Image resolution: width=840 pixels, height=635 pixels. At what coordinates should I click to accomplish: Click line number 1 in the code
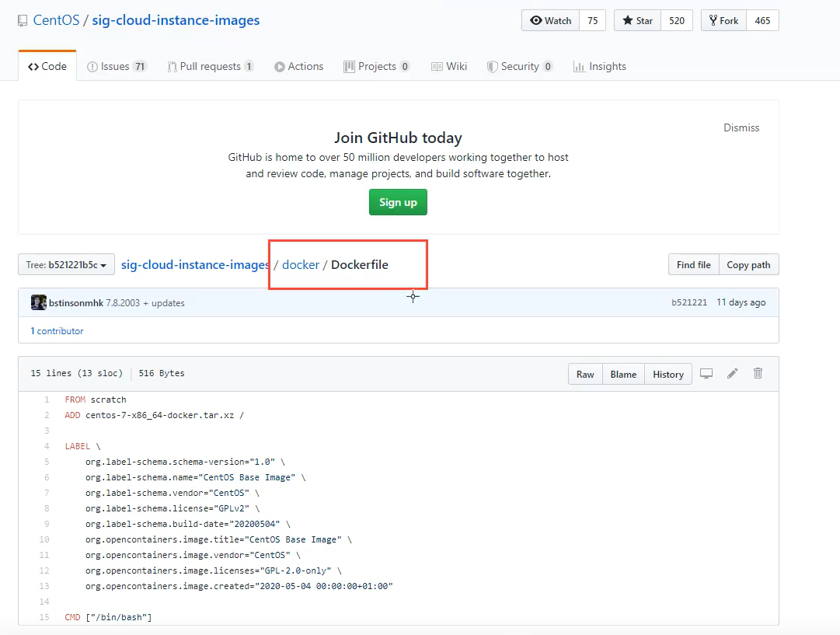click(47, 399)
